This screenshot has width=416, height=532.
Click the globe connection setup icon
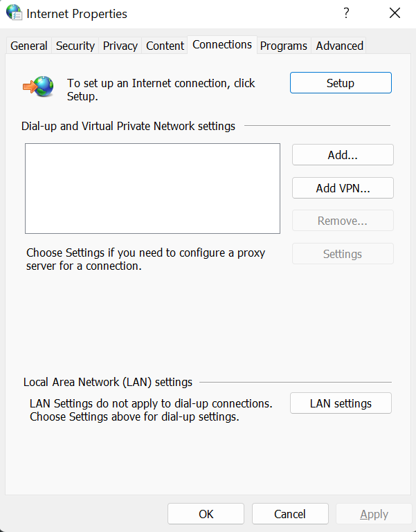(39, 86)
